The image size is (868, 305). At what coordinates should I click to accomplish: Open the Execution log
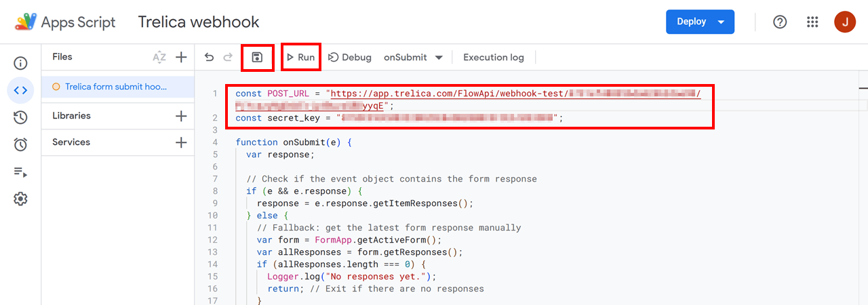coord(494,58)
